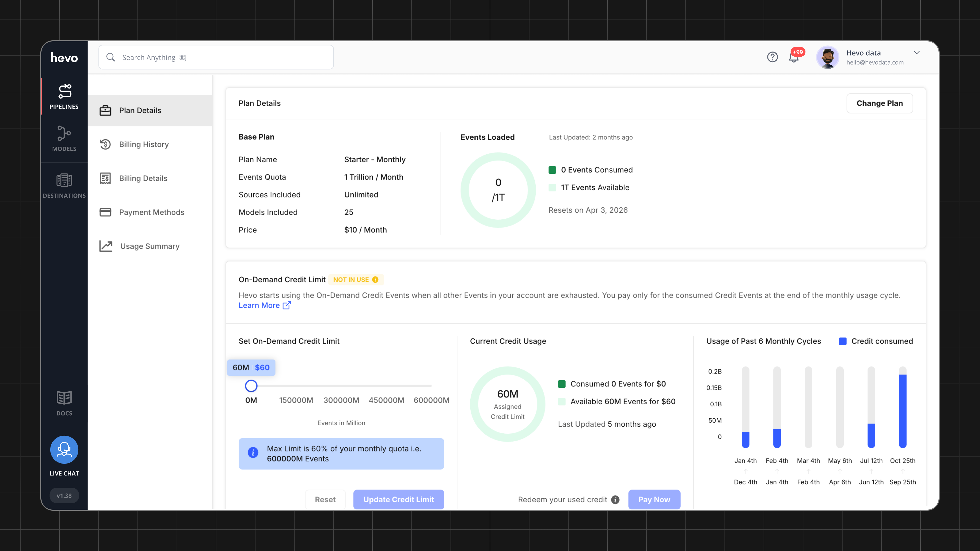Click the Usage Summary chart icon
Image resolution: width=980 pixels, height=551 pixels.
click(106, 246)
